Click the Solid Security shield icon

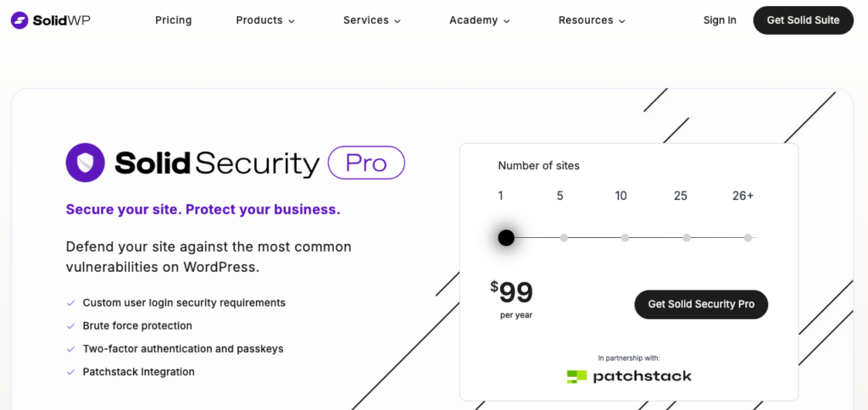[x=85, y=163]
